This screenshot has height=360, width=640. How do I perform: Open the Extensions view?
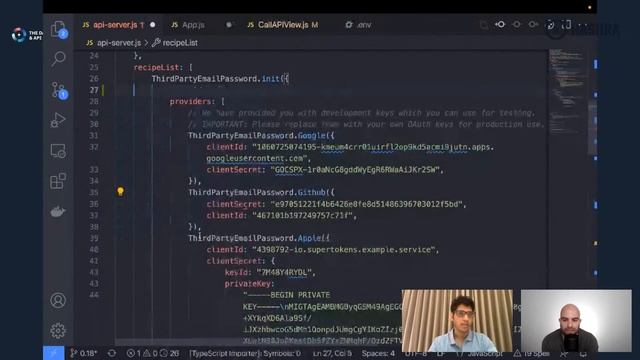click(58, 181)
